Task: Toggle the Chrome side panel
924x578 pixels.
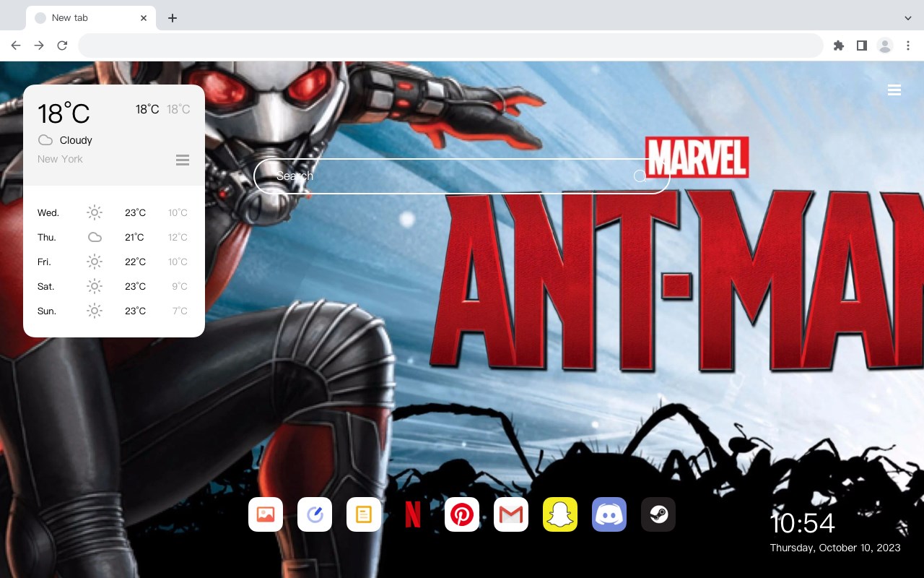Action: tap(861, 46)
